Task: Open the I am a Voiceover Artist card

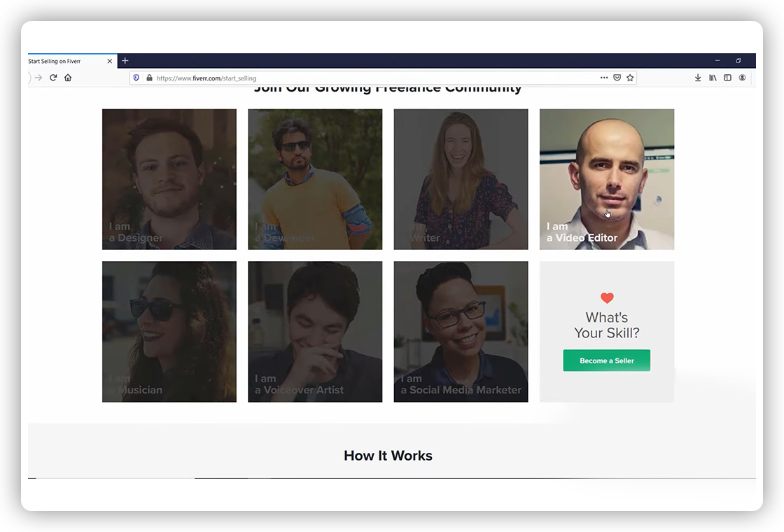Action: coord(315,332)
